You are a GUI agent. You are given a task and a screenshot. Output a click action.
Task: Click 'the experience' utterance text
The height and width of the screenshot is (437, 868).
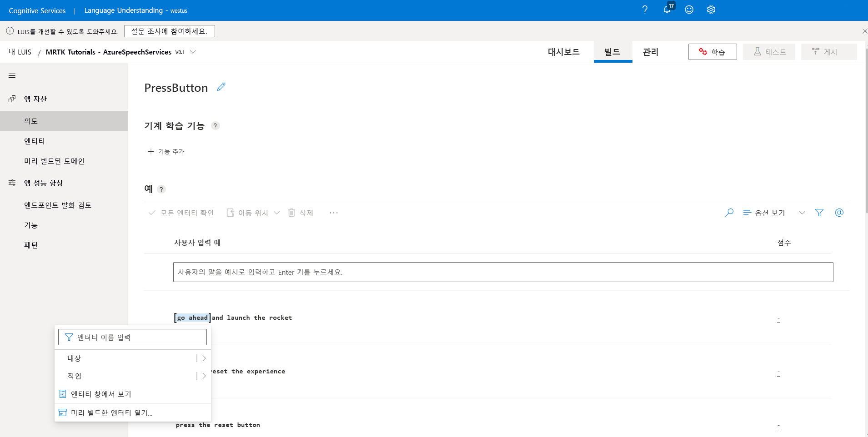click(x=258, y=371)
